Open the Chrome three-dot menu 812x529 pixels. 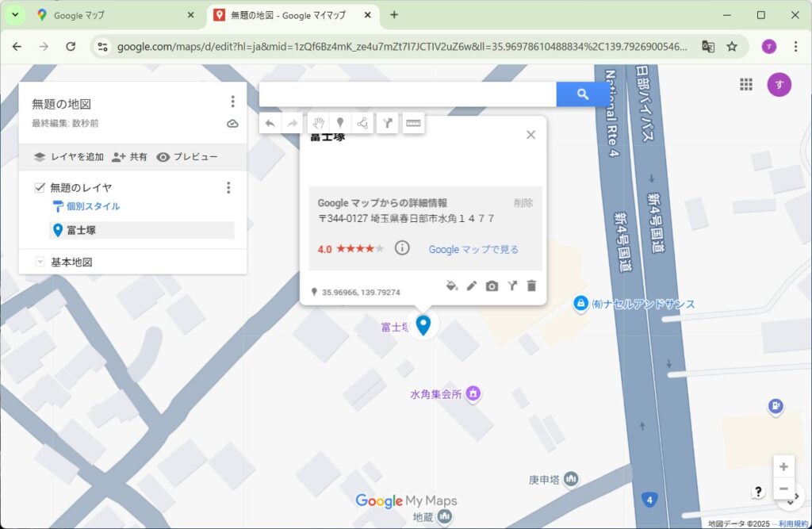coord(796,47)
